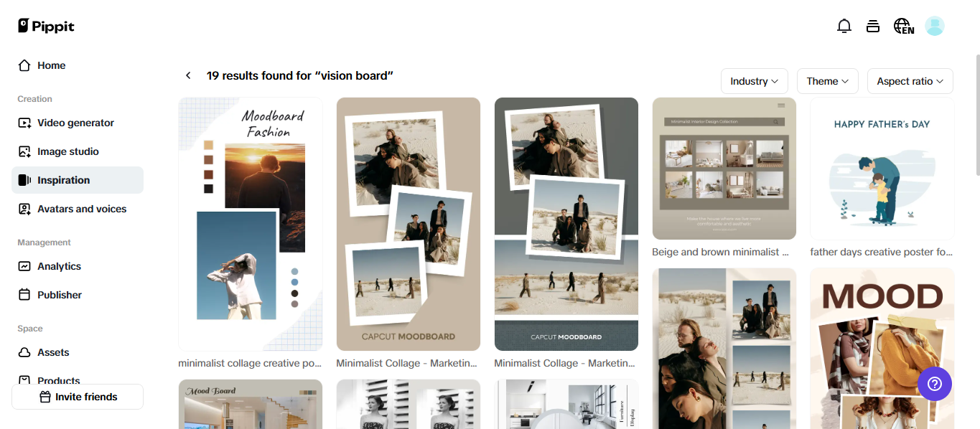The width and height of the screenshot is (980, 429).
Task: Open Avatars and voices page
Action: pyautogui.click(x=78, y=209)
